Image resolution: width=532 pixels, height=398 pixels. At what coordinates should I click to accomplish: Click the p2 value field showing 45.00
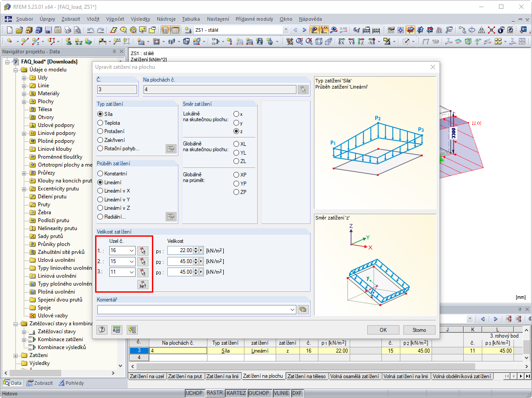[181, 261]
